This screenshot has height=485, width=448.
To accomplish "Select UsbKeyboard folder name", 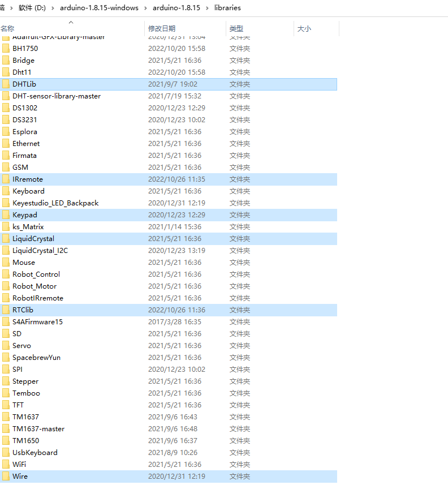I will [x=35, y=453].
